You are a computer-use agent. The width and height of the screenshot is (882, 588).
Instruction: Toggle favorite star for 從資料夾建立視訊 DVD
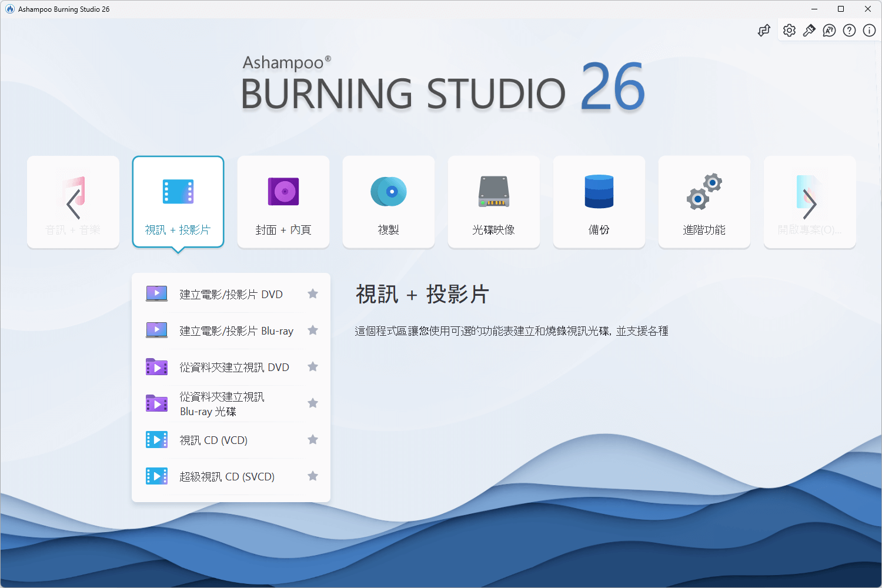(313, 366)
